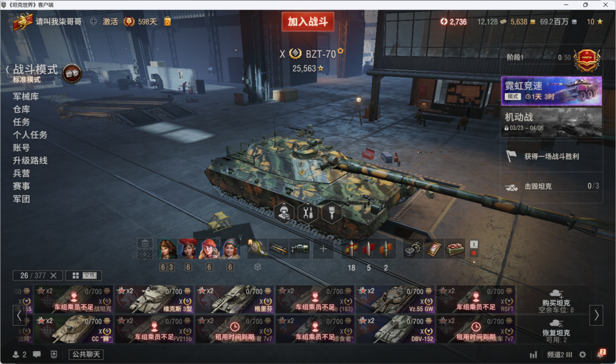
Task: Open the notification bell icon
Action: click(x=601, y=354)
